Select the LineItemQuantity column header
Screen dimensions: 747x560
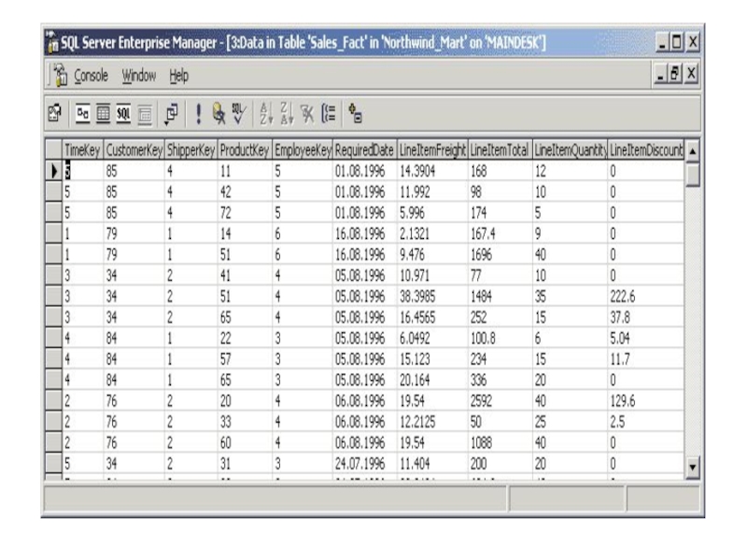(570, 150)
